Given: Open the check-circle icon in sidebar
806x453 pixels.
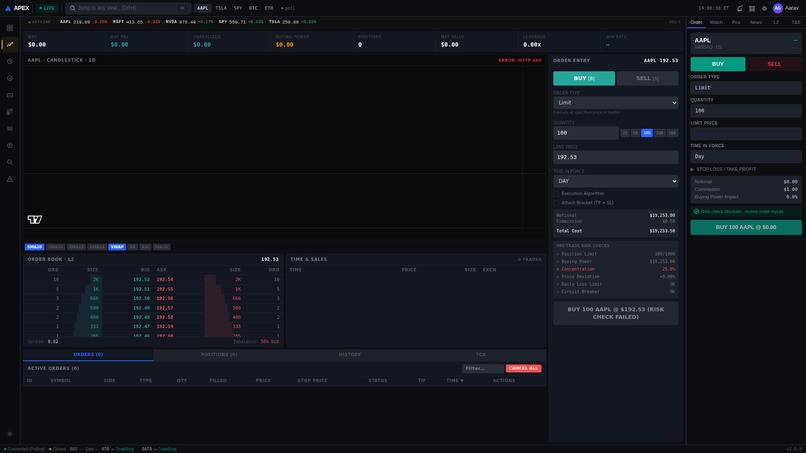Looking at the screenshot, I should coord(10,78).
